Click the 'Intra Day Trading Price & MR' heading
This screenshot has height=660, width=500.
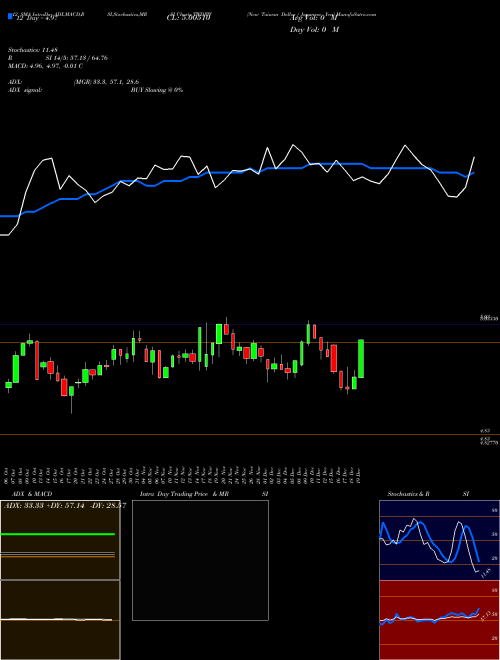[184, 494]
